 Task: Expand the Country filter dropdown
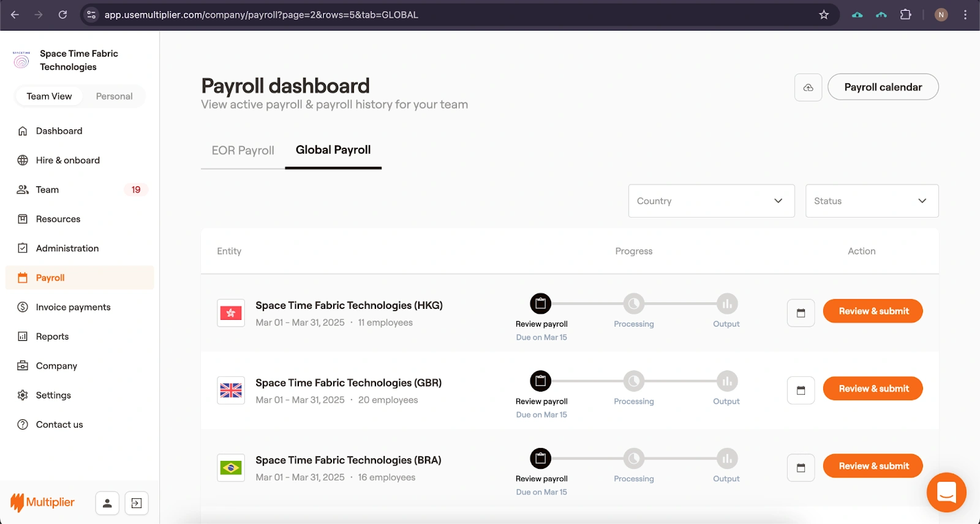712,201
